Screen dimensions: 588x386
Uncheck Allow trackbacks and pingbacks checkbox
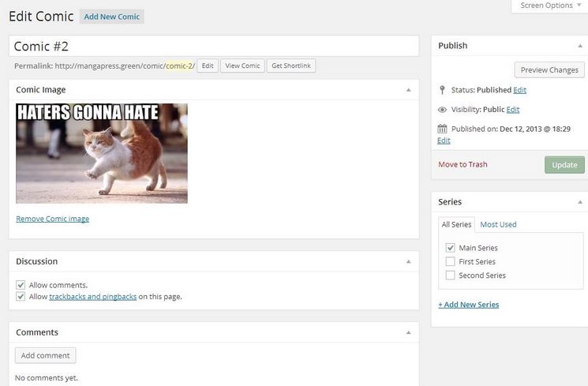tap(21, 296)
